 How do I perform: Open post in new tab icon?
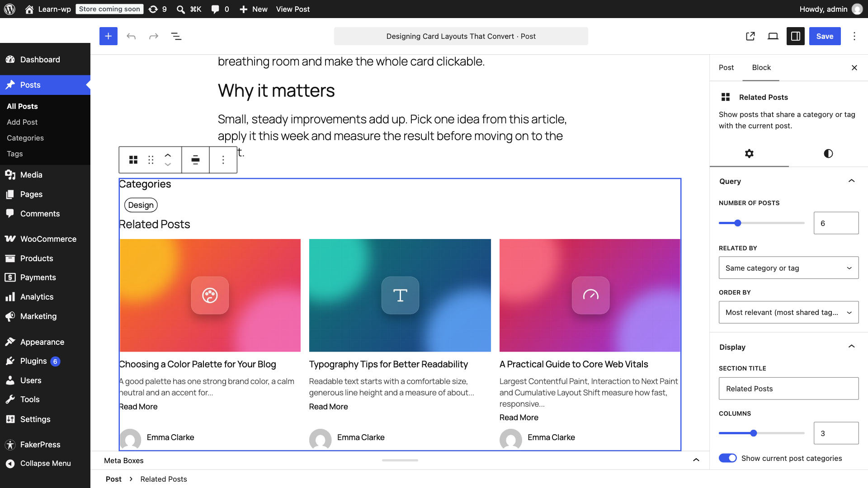[x=750, y=36]
